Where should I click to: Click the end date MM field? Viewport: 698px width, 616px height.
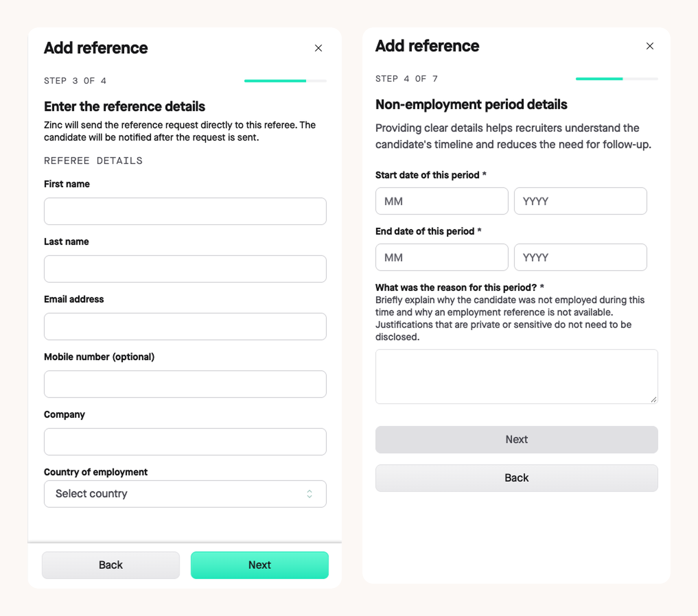(442, 257)
